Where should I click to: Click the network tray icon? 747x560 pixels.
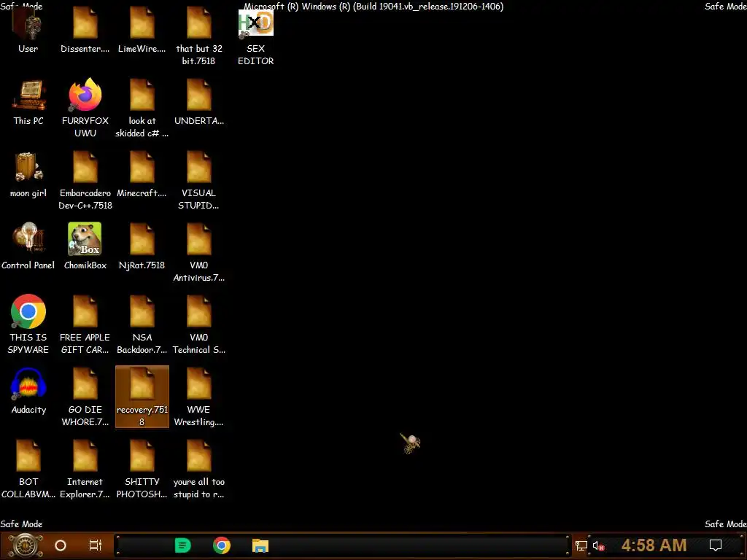point(581,546)
